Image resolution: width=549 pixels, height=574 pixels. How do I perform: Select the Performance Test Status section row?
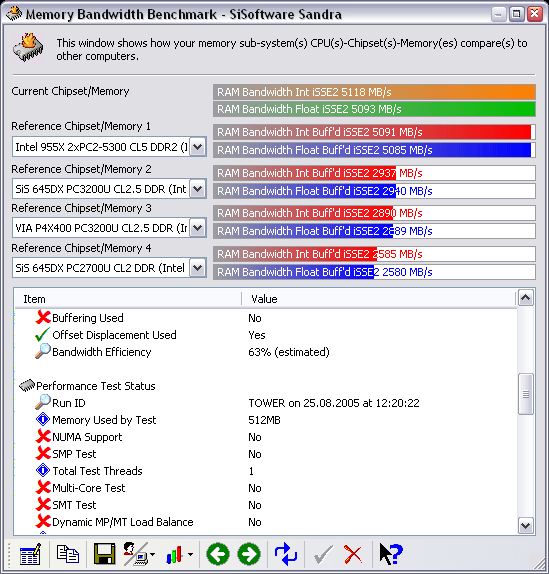click(265, 386)
